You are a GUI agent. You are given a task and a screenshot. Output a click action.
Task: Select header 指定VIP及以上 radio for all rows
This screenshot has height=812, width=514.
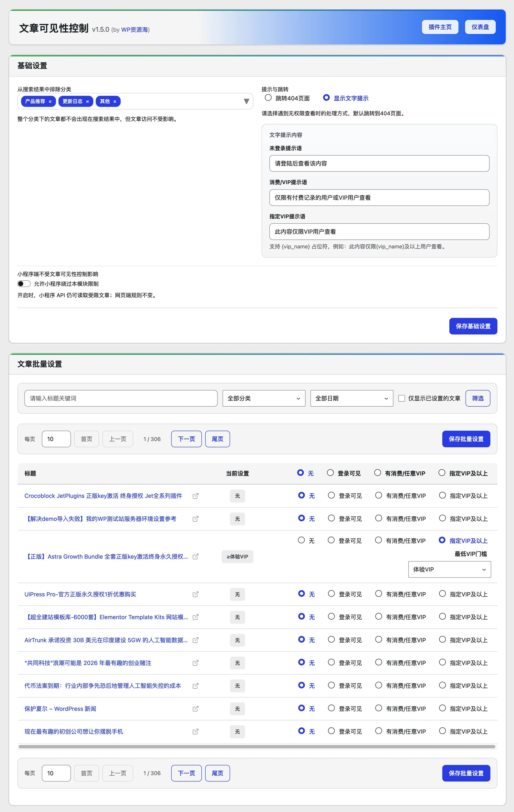(442, 473)
